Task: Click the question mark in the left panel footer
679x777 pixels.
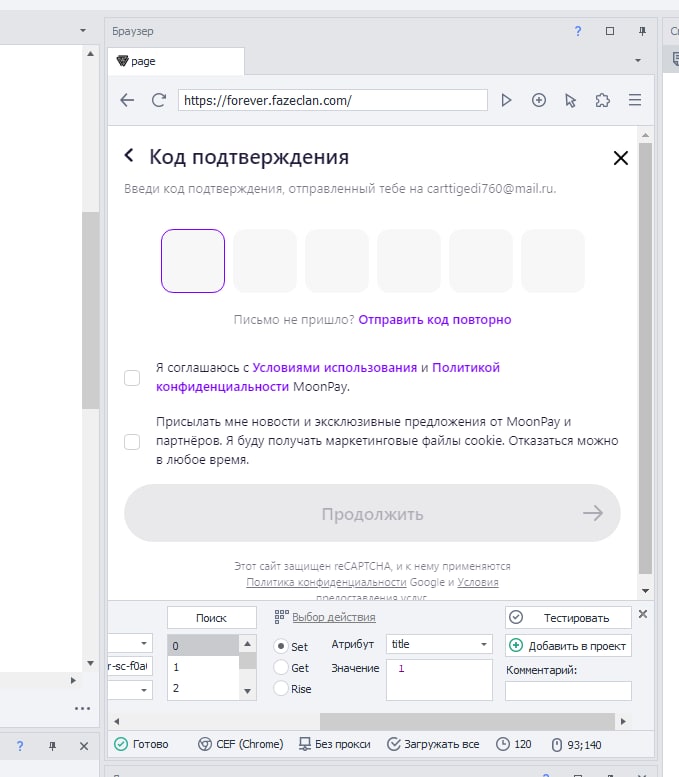Action: pyautogui.click(x=20, y=746)
